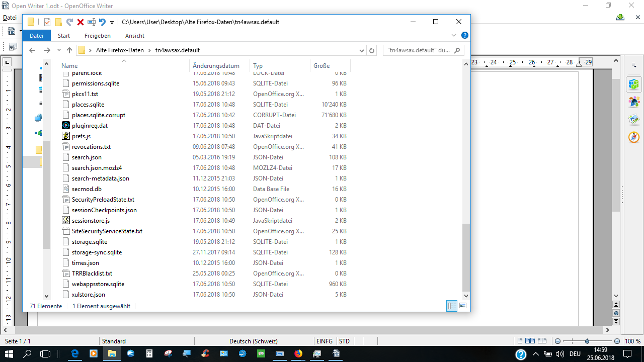
Task: Expand the Explorer ribbon with the chevron
Action: click(x=454, y=36)
